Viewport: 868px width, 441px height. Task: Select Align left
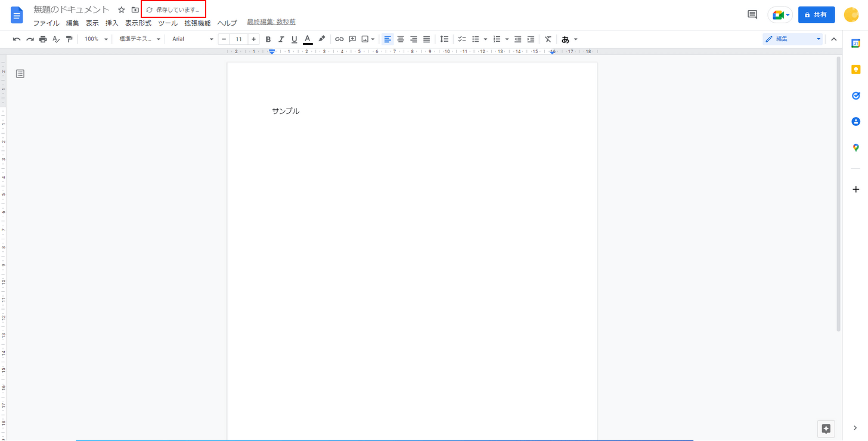(x=387, y=39)
